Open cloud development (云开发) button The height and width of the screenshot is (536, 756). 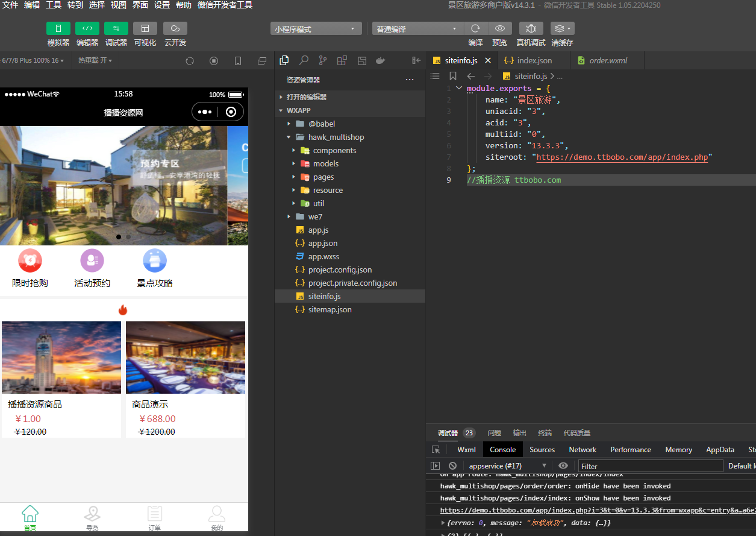175,28
